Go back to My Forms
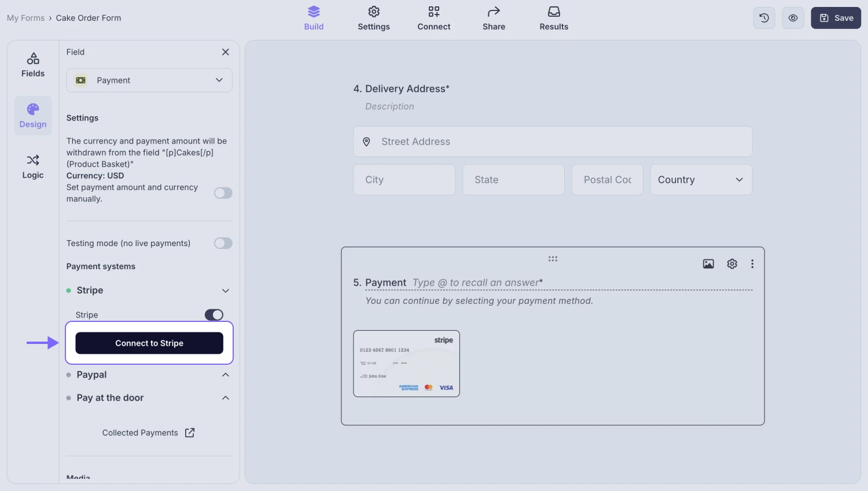The width and height of the screenshot is (868, 491). pyautogui.click(x=25, y=17)
